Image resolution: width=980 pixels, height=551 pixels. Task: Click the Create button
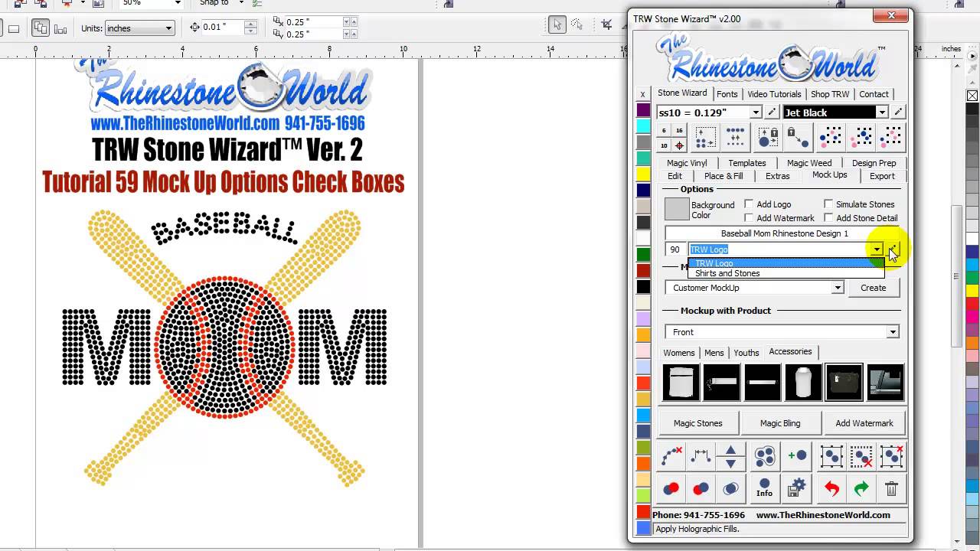click(x=873, y=288)
